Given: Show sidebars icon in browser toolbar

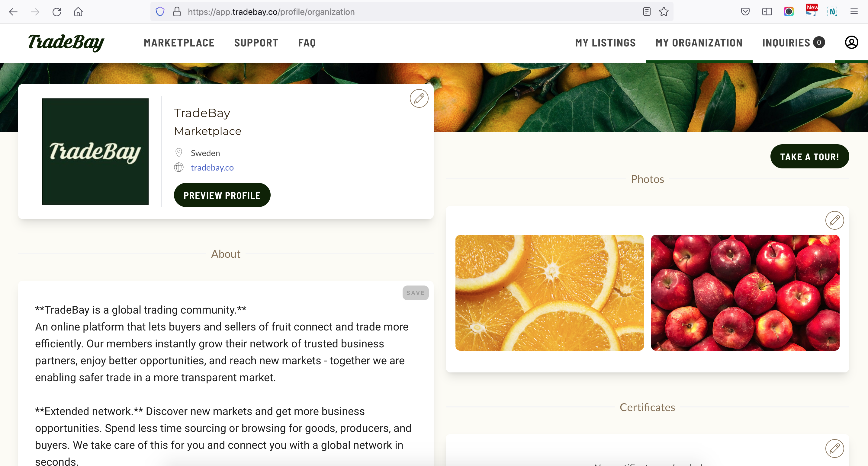Looking at the screenshot, I should click(x=767, y=12).
